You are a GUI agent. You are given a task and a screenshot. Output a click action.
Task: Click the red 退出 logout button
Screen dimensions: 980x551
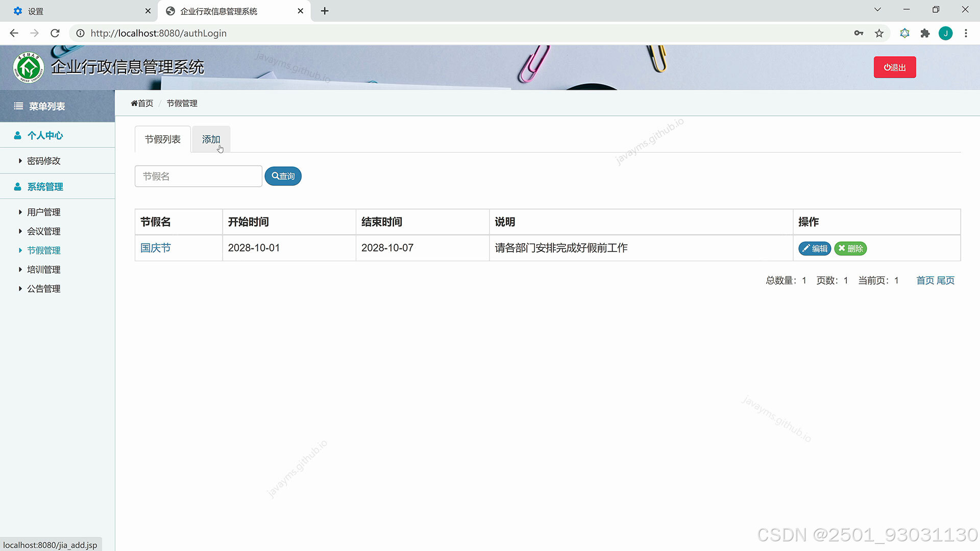(x=894, y=67)
